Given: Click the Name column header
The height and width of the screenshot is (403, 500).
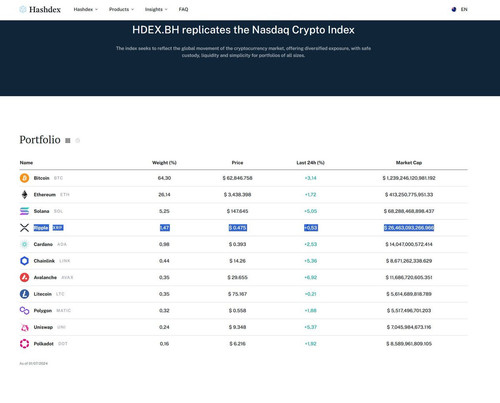Looking at the screenshot, I should click(26, 163).
